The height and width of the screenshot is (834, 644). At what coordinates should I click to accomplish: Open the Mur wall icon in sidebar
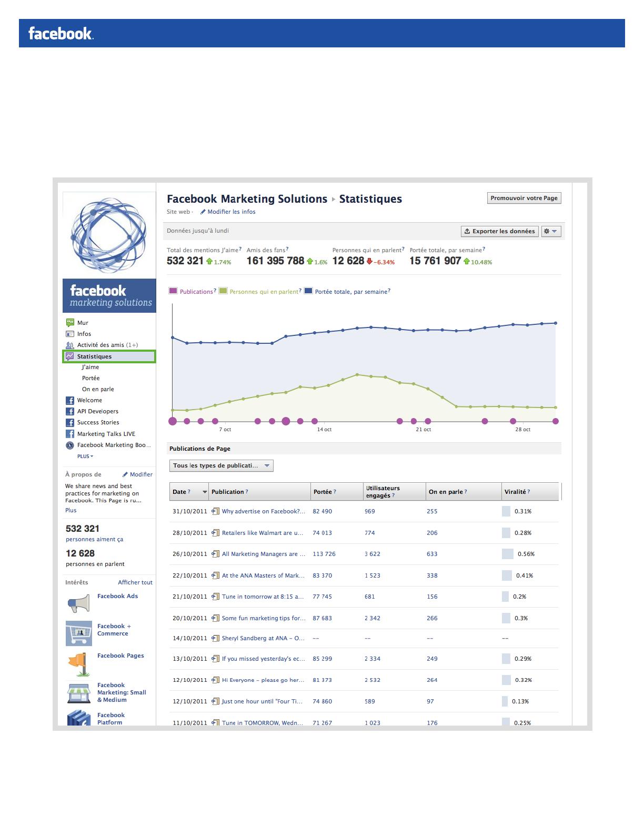69,323
